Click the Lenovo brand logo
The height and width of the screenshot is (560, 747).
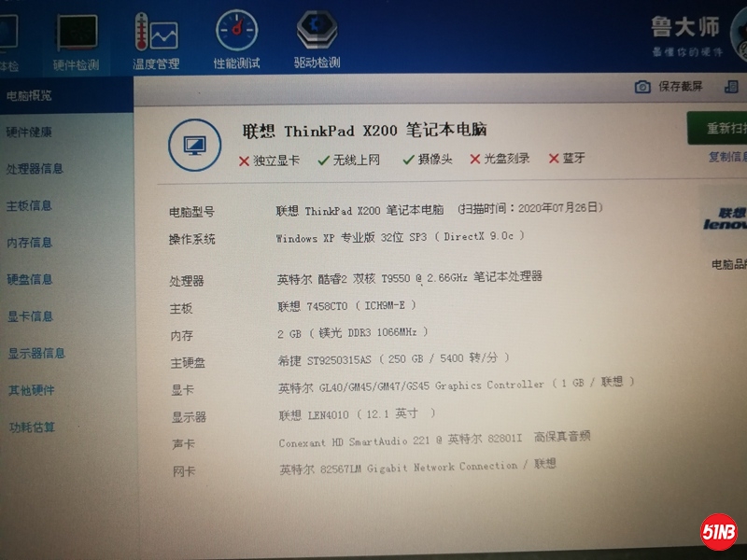pos(726,219)
